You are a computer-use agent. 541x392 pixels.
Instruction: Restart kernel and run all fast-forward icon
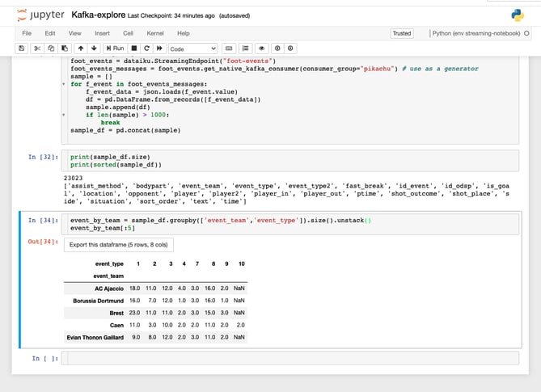(159, 48)
